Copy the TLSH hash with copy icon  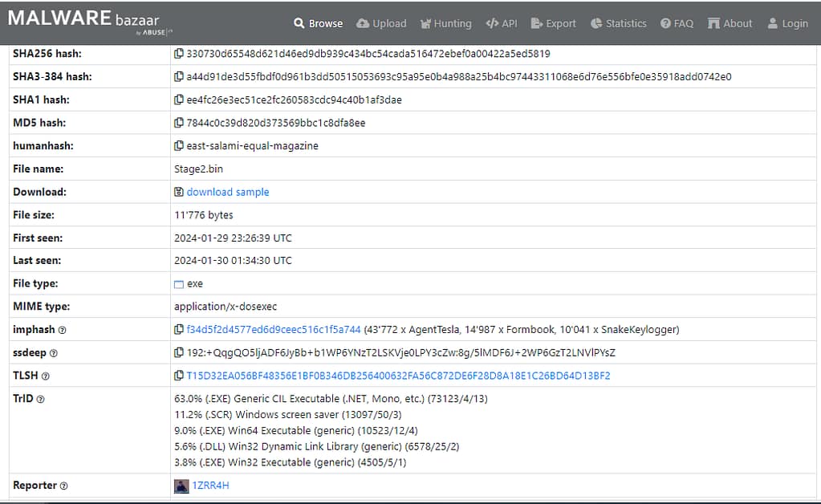click(179, 376)
